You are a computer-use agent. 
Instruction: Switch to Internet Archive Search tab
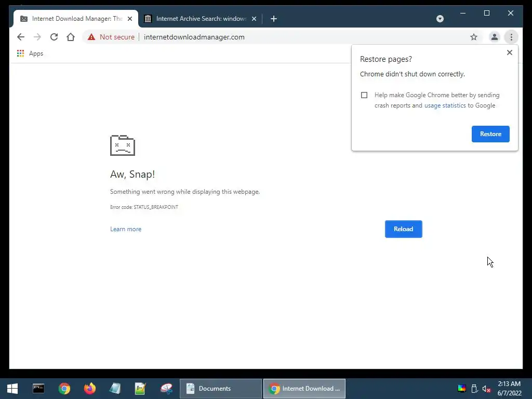coord(200,19)
